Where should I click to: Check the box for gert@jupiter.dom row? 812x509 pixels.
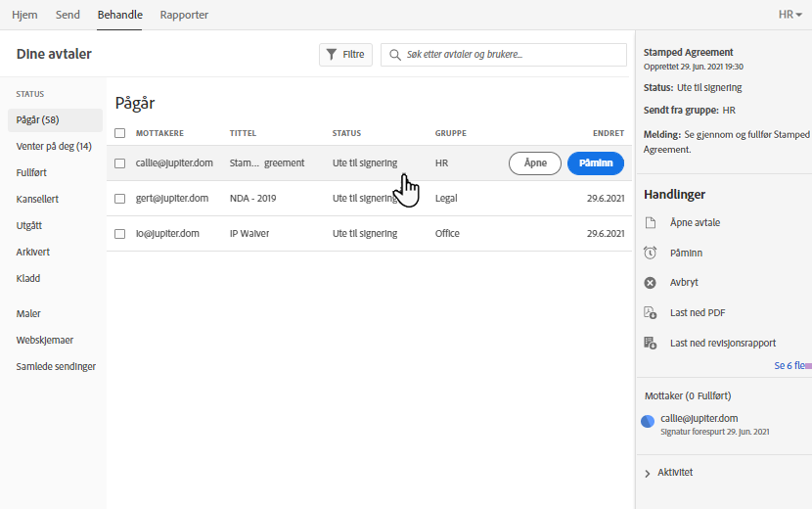pos(120,199)
